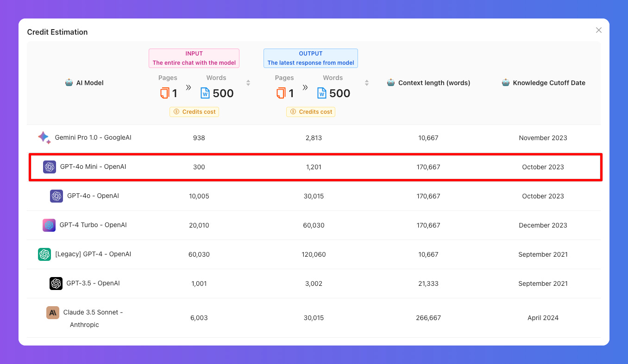628x364 pixels.
Task: Click the Context length (words) column header
Action: 434,83
